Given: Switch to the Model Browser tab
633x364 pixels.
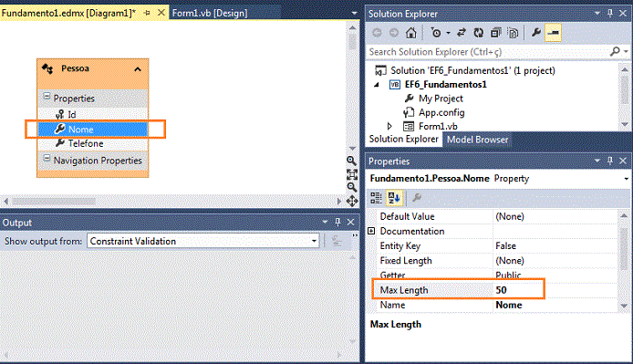Looking at the screenshot, I should coord(478,140).
